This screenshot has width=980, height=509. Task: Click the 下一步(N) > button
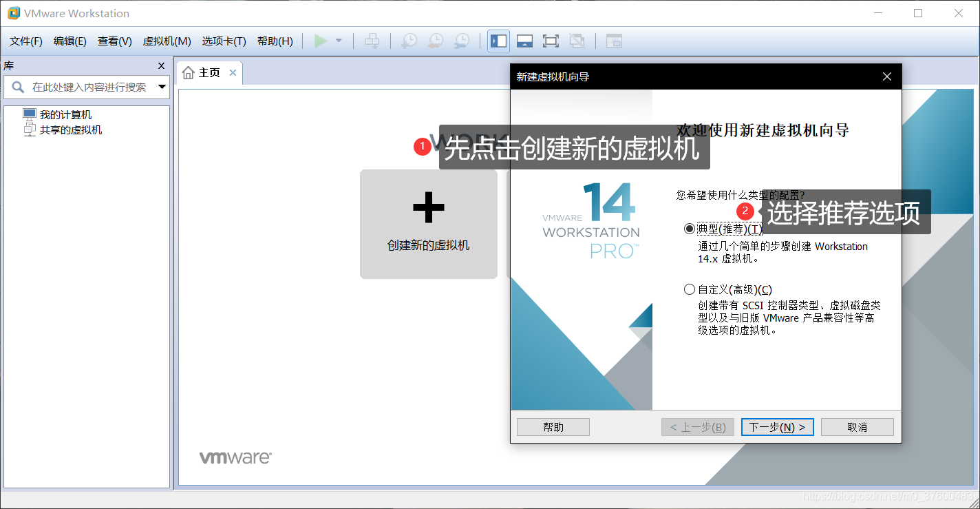click(778, 427)
